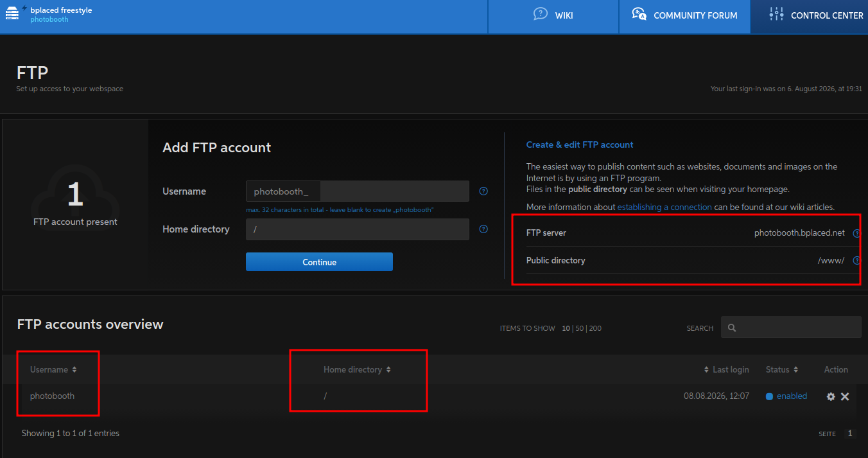Open the Wiki tab
Screen dimensions: 868x458
553,15
